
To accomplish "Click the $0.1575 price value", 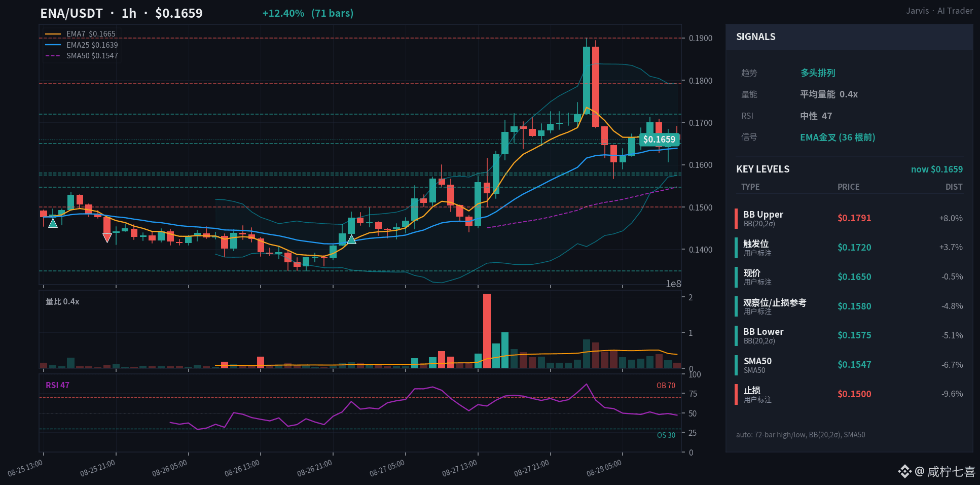I will [854, 335].
